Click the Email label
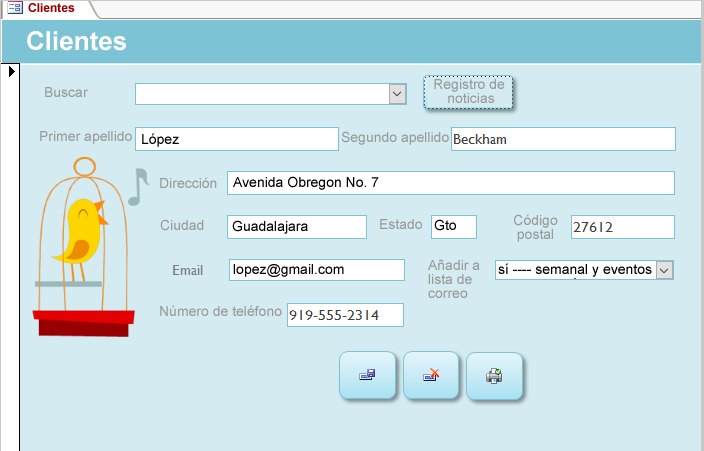This screenshot has height=451, width=704. (188, 270)
